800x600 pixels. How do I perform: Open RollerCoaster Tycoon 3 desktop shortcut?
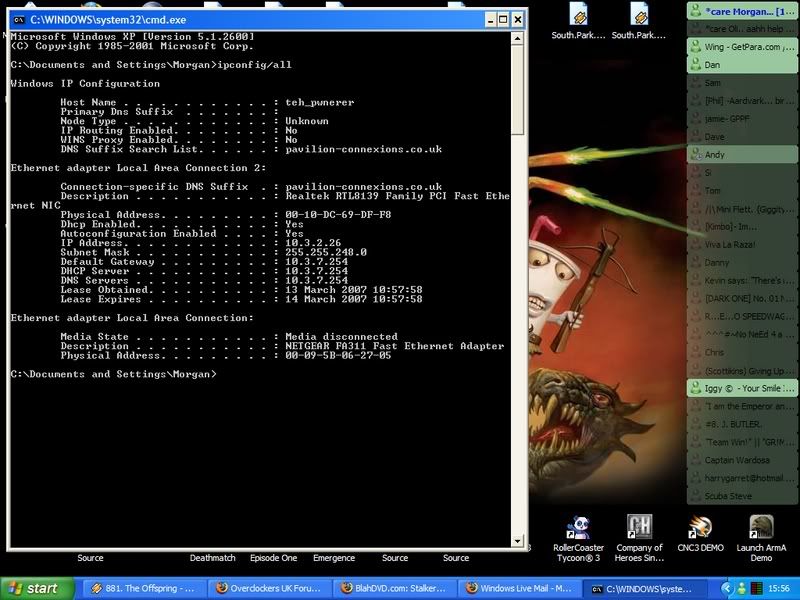(x=578, y=539)
